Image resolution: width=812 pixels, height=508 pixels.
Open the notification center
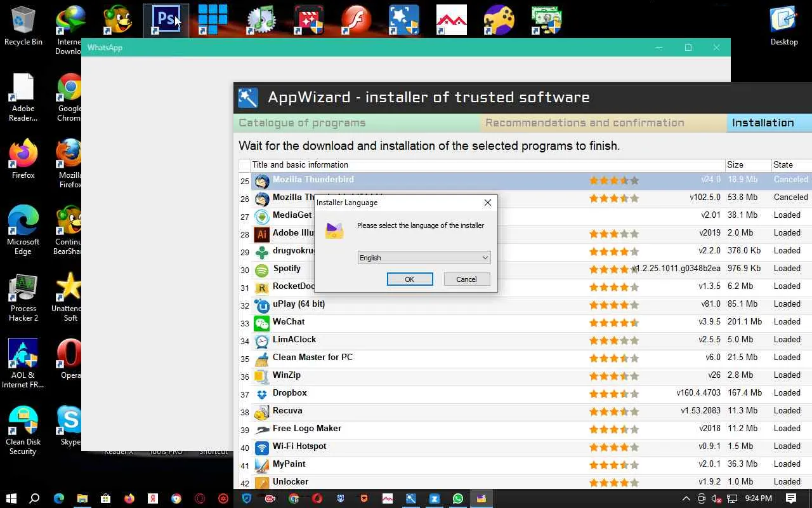point(791,498)
